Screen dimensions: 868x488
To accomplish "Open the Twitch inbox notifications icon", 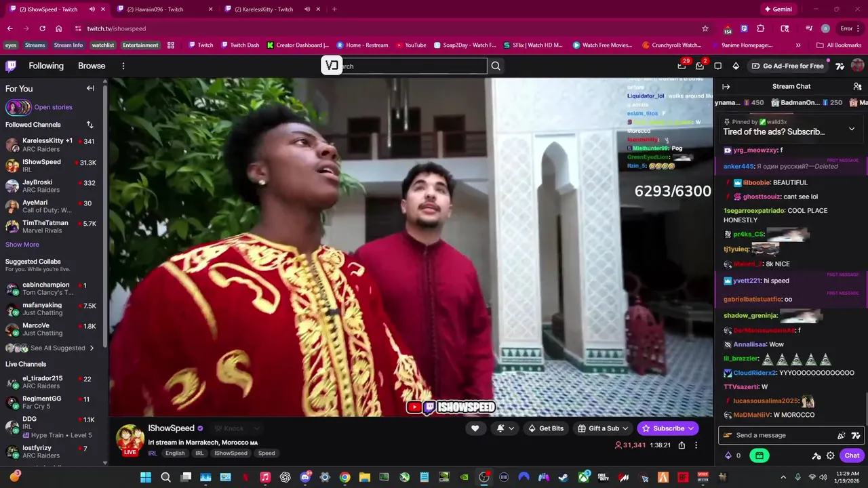I will point(701,66).
